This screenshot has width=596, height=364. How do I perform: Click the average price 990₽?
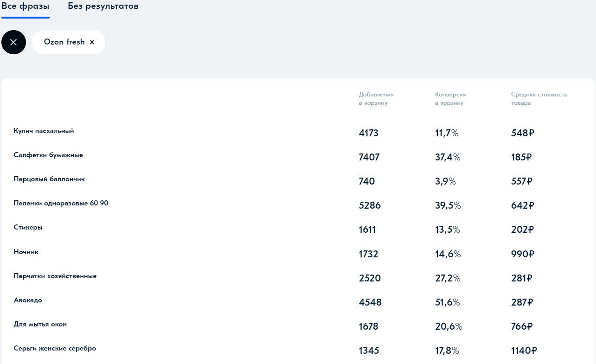pyautogui.click(x=523, y=255)
